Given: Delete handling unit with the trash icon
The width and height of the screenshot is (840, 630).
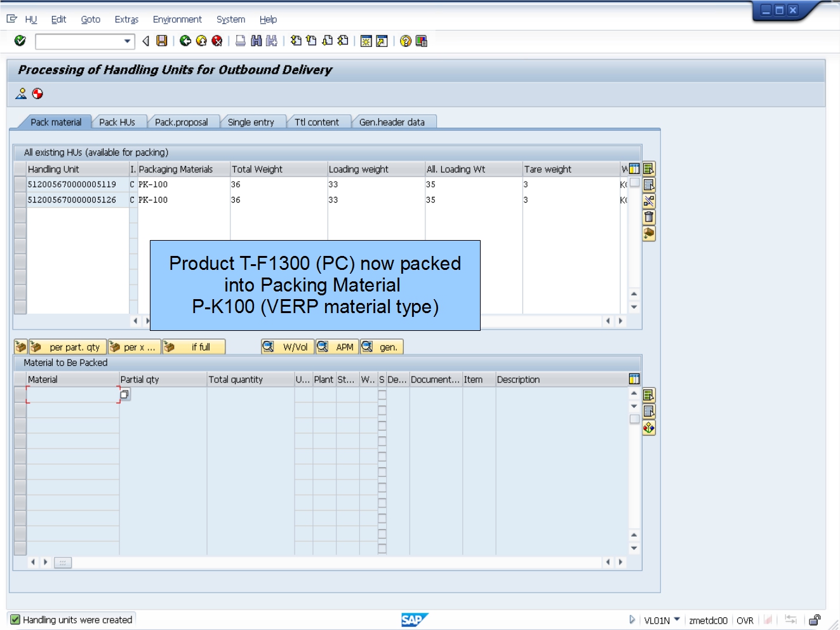Looking at the screenshot, I should pos(649,217).
